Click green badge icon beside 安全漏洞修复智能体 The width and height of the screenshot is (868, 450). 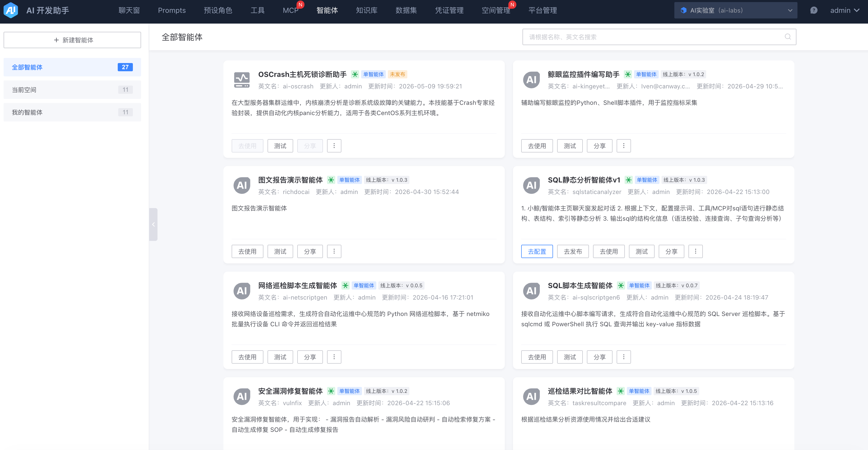coord(331,391)
